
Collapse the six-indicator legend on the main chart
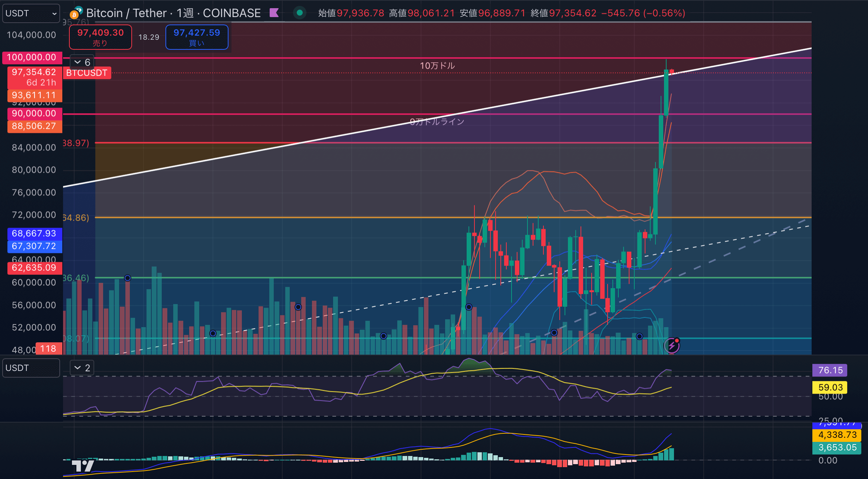pos(82,62)
